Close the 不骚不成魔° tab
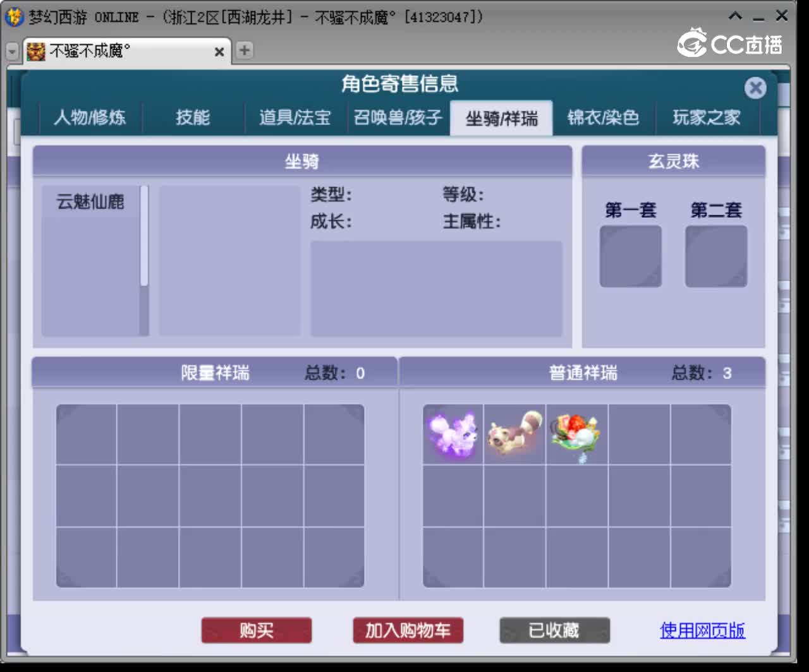Screen dimensions: 809x672 click(219, 52)
